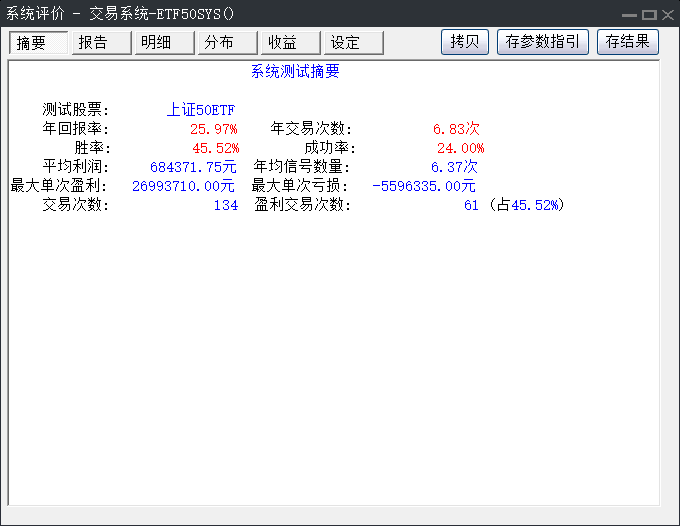Screen dimensions: 680x526
Task: Show the 分布 tab
Action: tap(227, 43)
